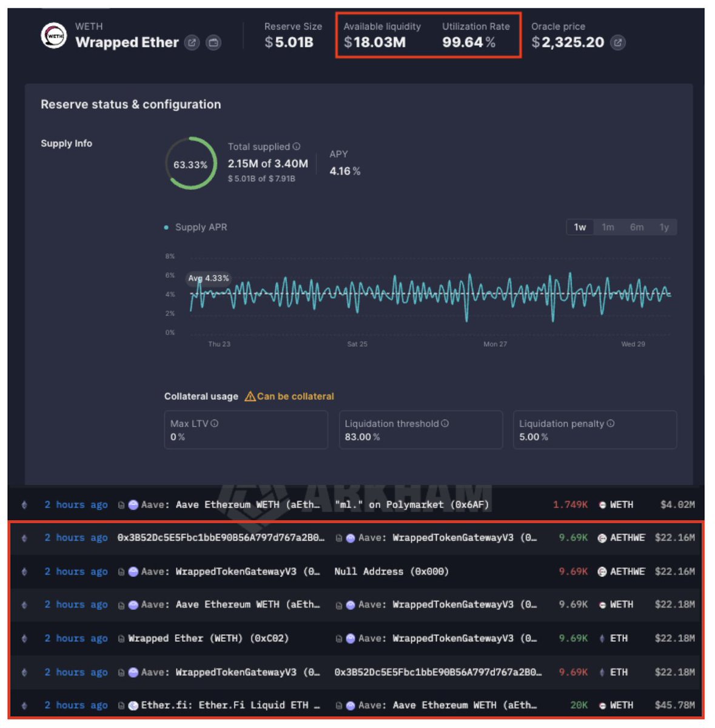715x728 pixels.
Task: Open the 0x3B52 recipient address in the ETH row
Action: (438, 672)
